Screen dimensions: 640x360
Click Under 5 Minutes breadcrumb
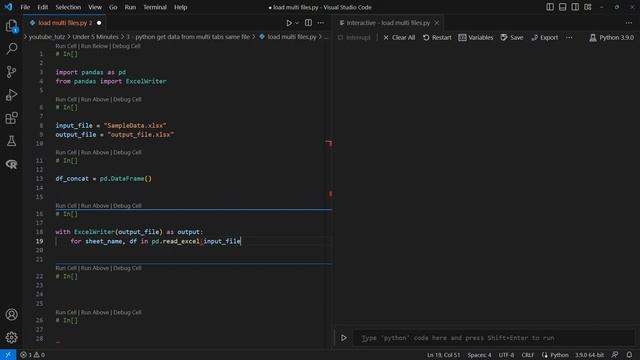click(96, 37)
